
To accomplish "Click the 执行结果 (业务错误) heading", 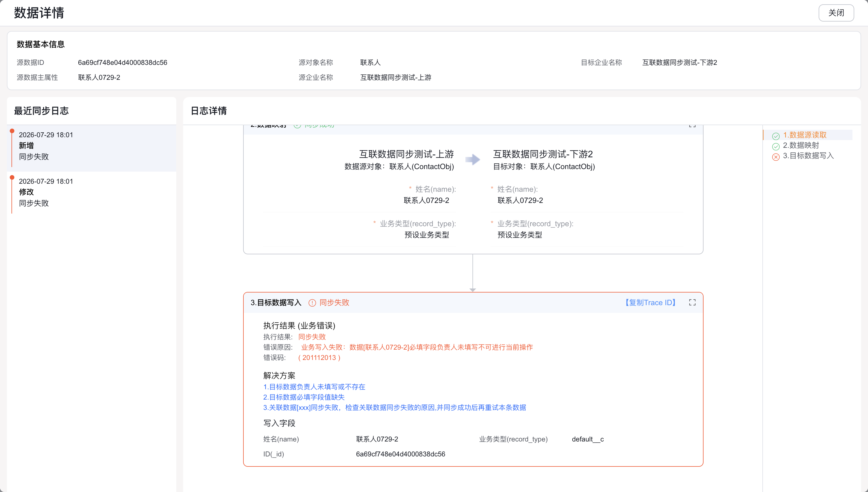I will coord(299,326).
